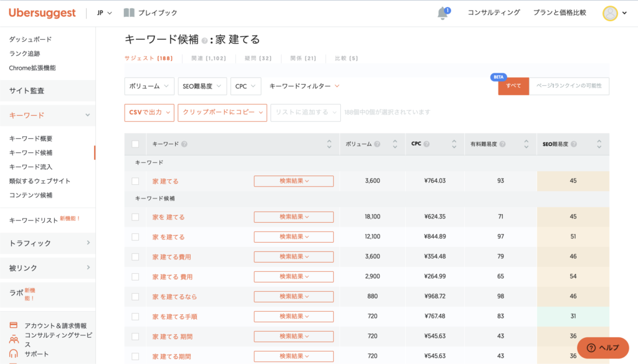The image size is (638, 364).
Task: Expand the 被リンク sidebar section
Action: (48, 268)
